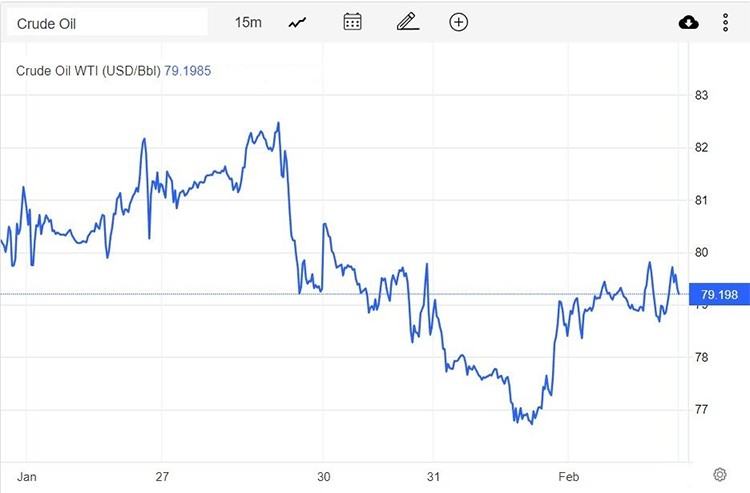Click the 27 date label on time axis

pos(164,475)
